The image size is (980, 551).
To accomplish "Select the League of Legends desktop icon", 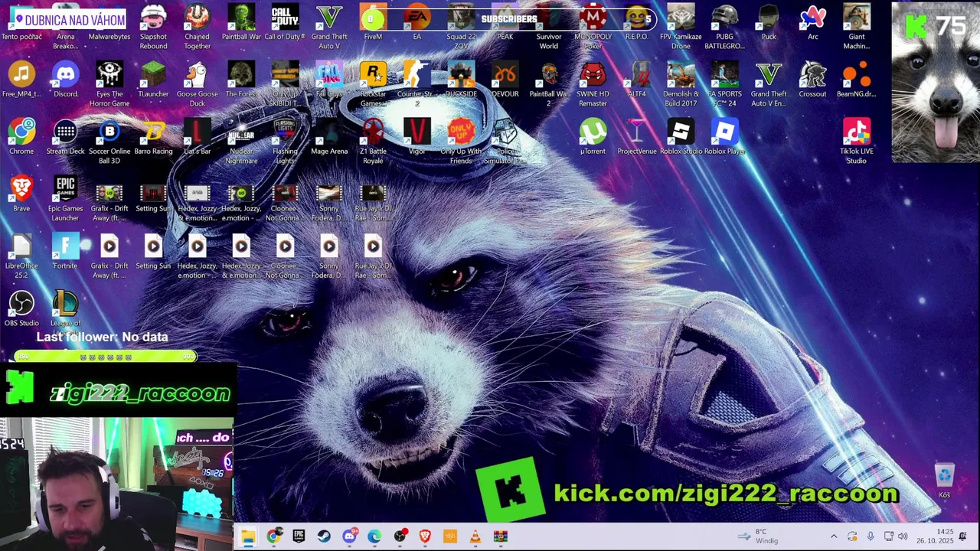I will coord(65,310).
